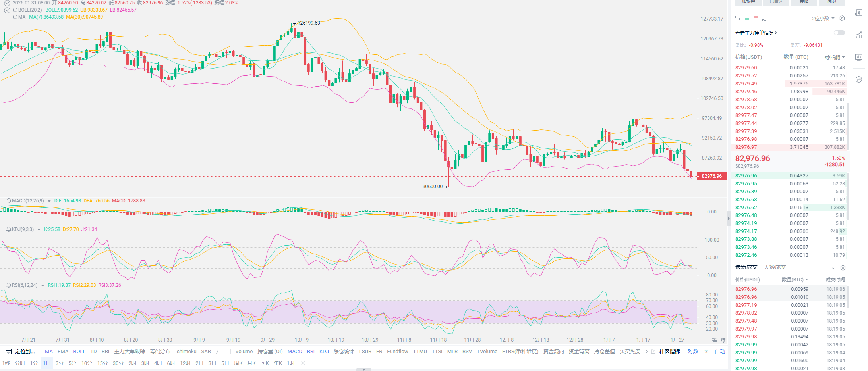Open the rising bar chart sidebar icon

(859, 35)
